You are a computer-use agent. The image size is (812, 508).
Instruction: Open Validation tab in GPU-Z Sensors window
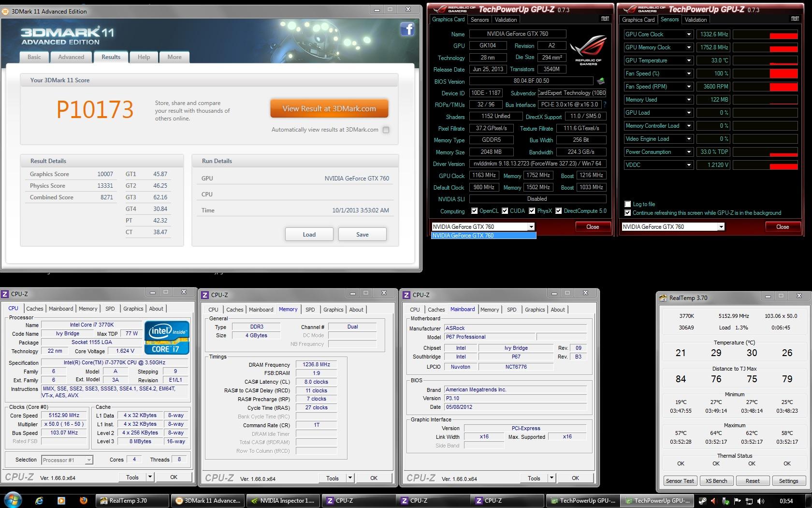click(696, 20)
